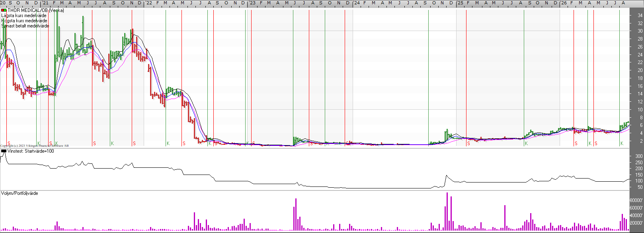Click the 34 value on price axis
644x233 pixels.
pos(640,16)
